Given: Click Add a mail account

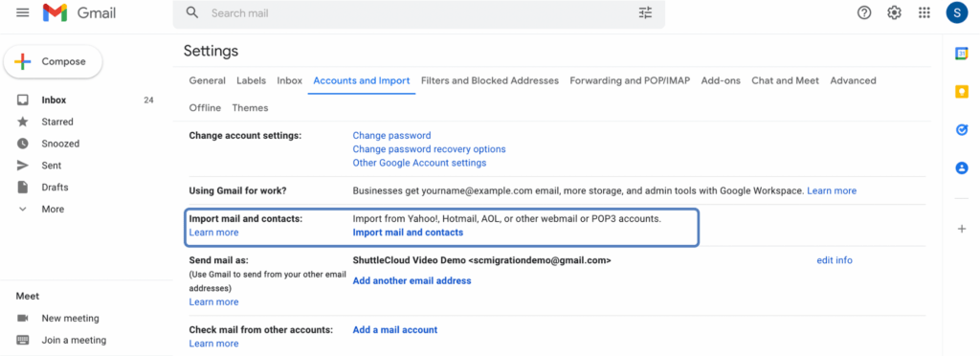Looking at the screenshot, I should 395,330.
